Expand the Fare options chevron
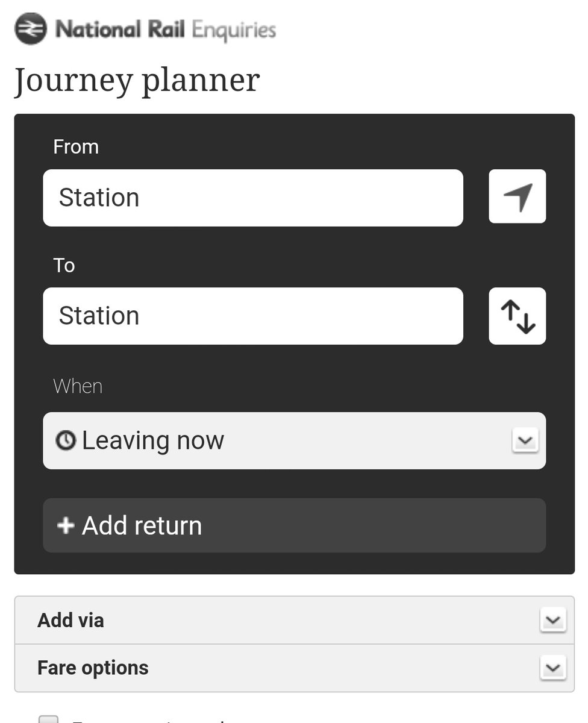This screenshot has height=723, width=588. pos(552,668)
